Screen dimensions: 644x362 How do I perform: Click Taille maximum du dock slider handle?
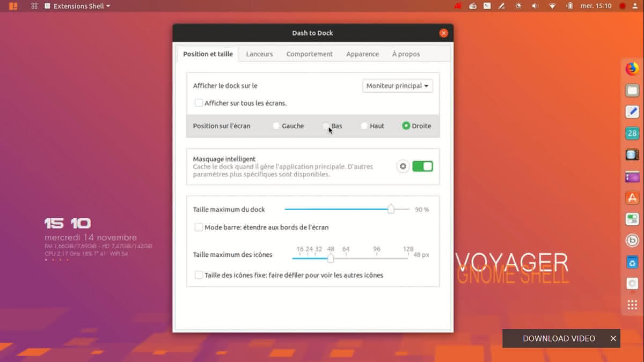391,209
